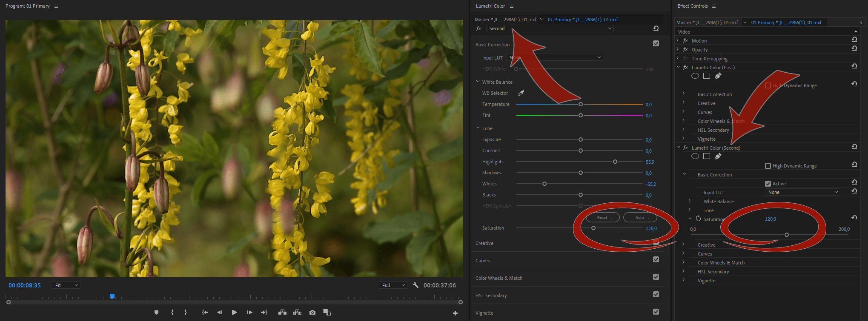Reset the Saturation parameter in Effect Controls
This screenshot has width=868, height=321.
click(854, 218)
